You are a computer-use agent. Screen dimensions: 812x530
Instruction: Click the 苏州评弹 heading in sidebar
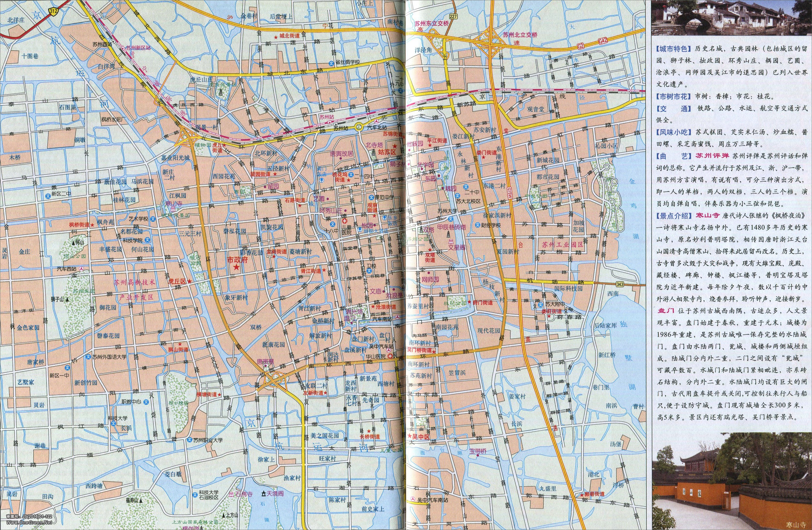coord(712,156)
